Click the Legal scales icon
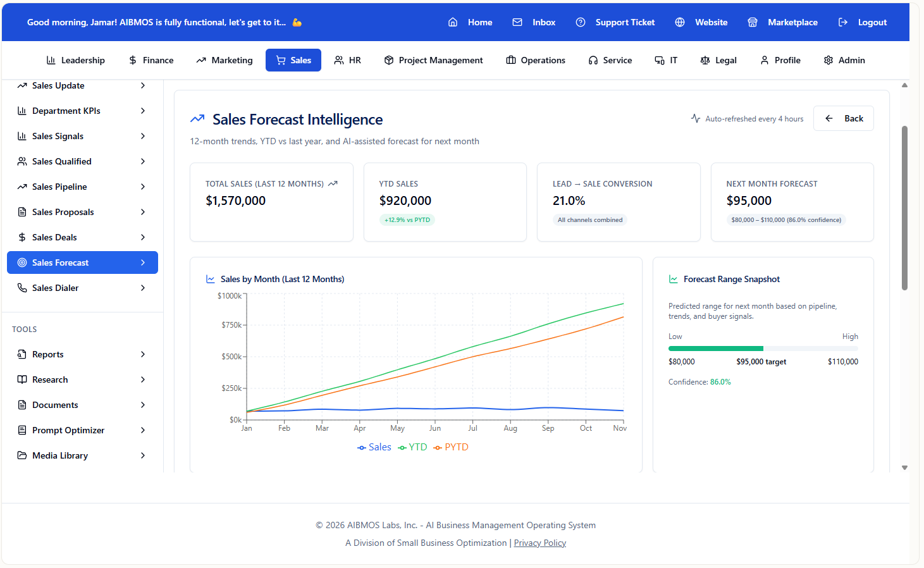This screenshot has height=568, width=924. [x=705, y=60]
